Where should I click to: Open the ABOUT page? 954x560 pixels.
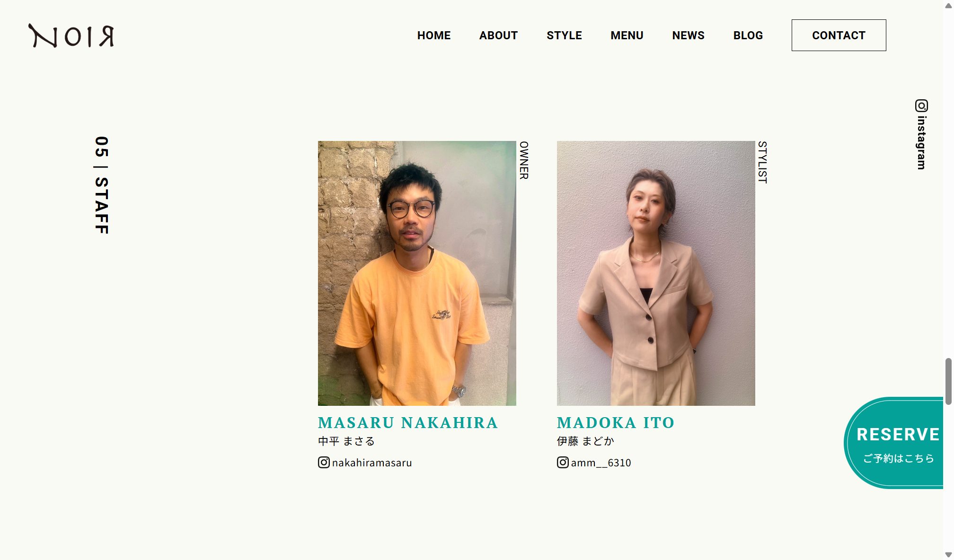coord(498,35)
